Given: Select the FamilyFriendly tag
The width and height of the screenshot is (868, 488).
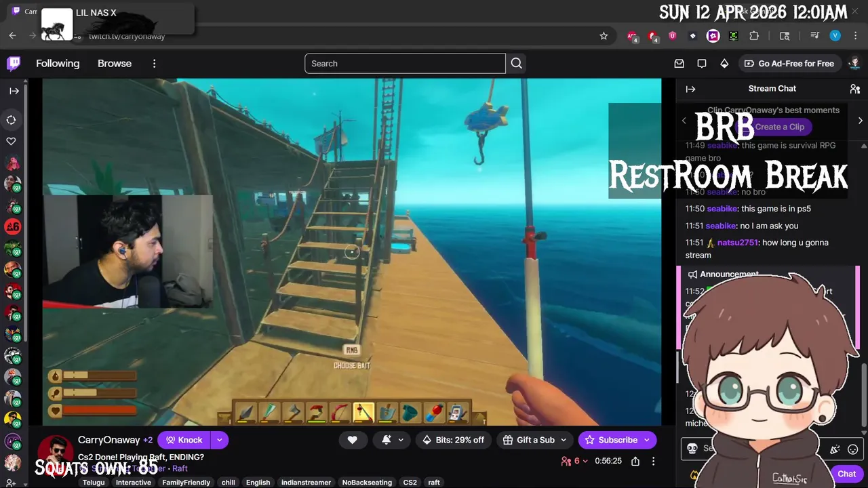Looking at the screenshot, I should coord(186,483).
